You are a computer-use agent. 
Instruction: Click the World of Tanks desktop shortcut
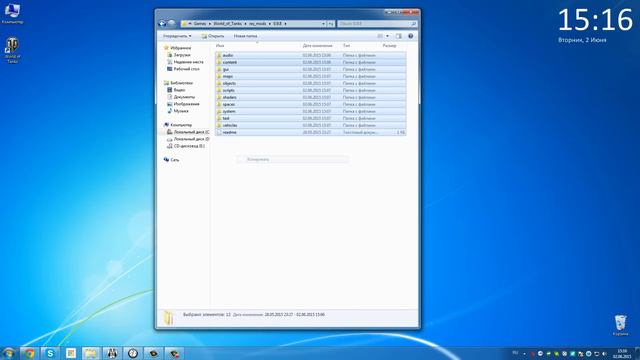pos(12,50)
